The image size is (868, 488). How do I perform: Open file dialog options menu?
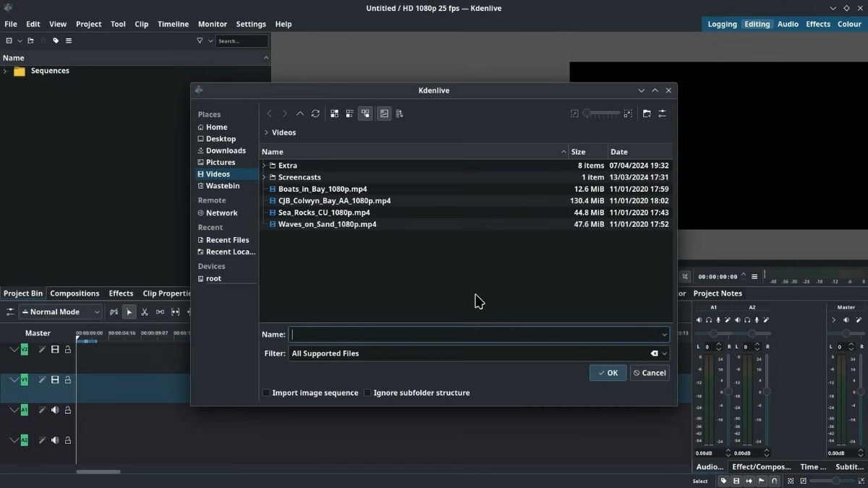click(x=662, y=114)
